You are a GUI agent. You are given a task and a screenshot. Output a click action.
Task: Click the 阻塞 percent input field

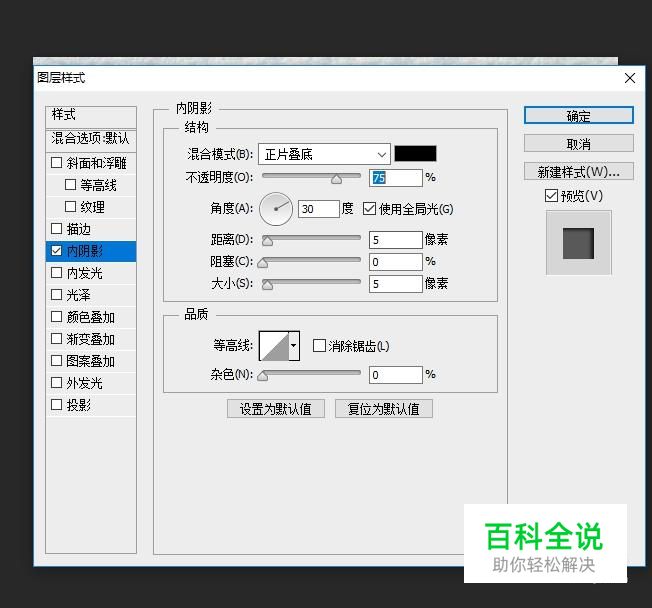pyautogui.click(x=395, y=262)
